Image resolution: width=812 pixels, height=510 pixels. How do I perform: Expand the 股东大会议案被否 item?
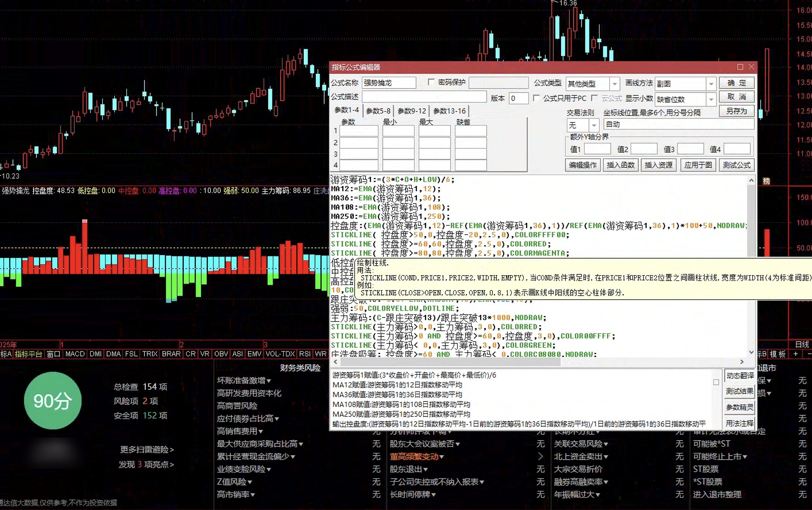click(458, 444)
